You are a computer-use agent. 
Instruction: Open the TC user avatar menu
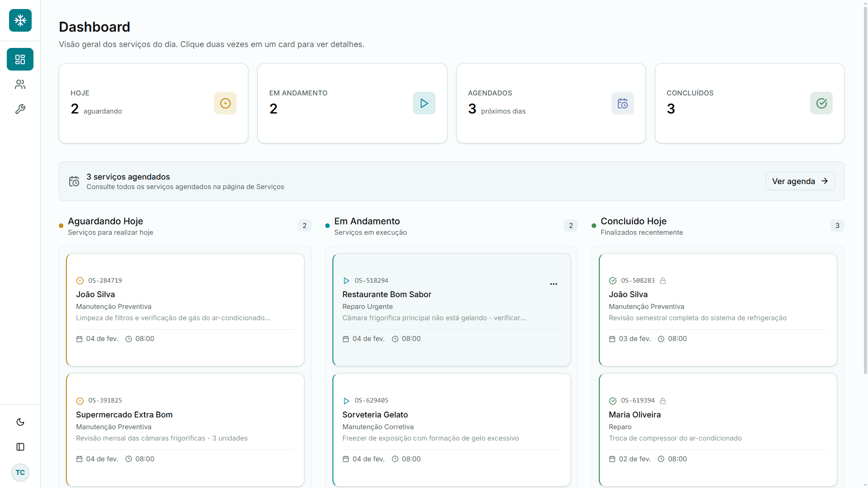20,473
